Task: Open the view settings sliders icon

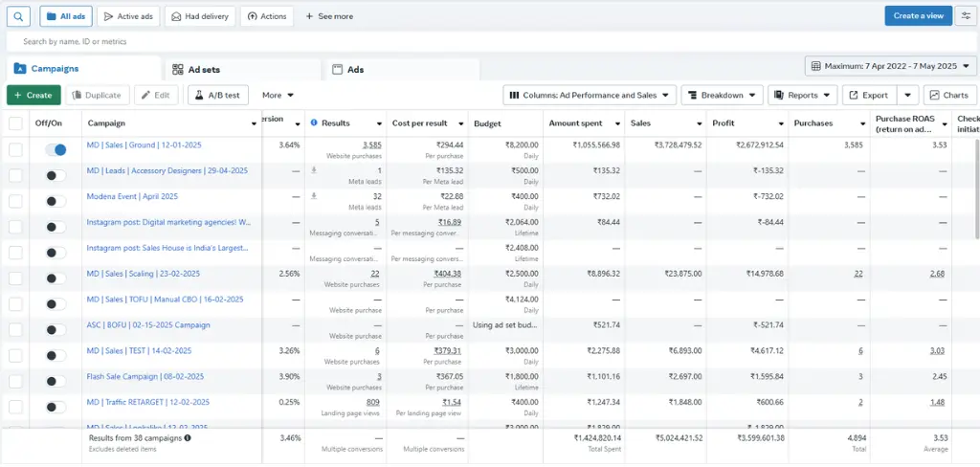Action: click(x=966, y=15)
